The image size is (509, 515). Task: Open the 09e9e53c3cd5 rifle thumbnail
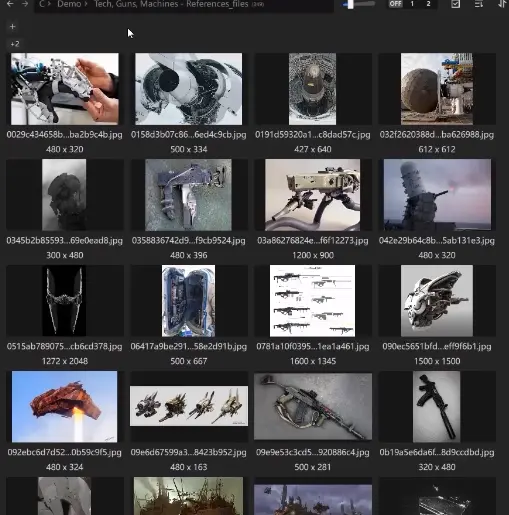tap(313, 406)
